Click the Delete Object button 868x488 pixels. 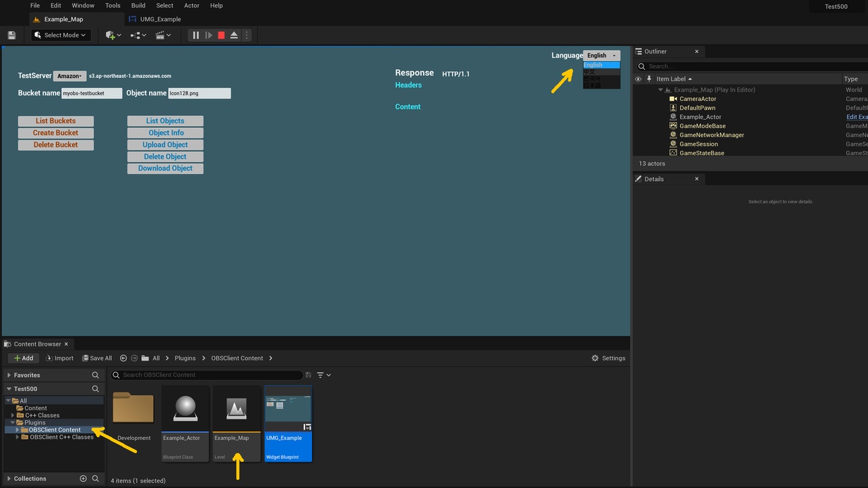click(165, 157)
